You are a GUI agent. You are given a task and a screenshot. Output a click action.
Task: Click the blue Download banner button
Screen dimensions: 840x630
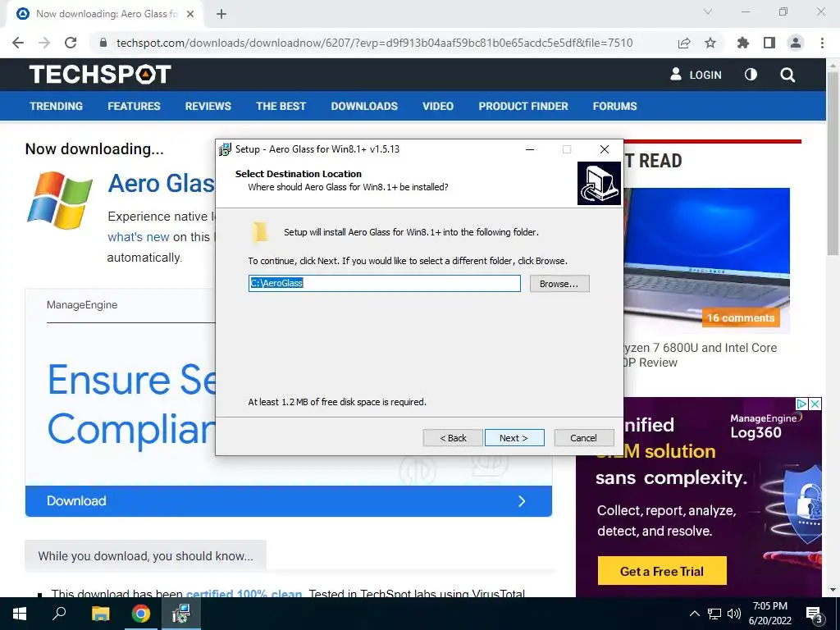pos(288,501)
